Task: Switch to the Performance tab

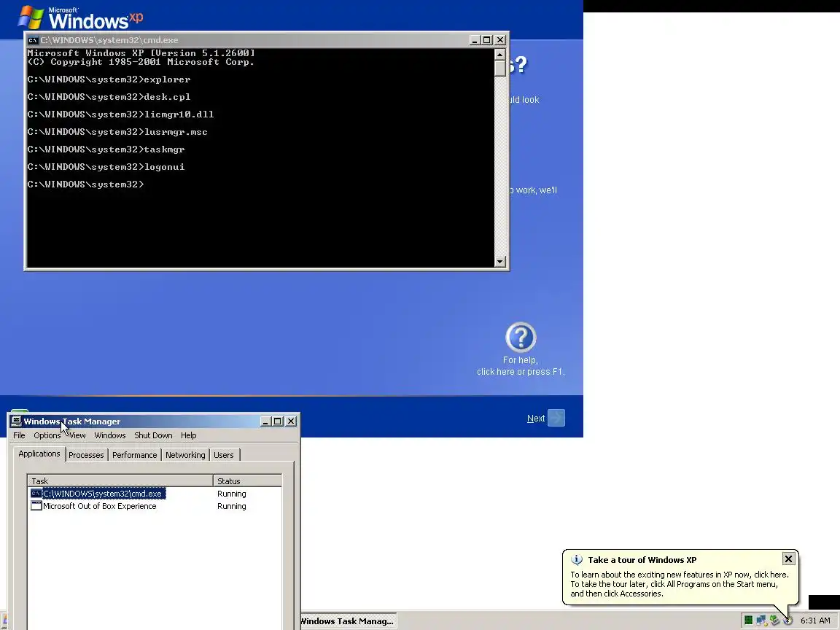Action: [134, 455]
